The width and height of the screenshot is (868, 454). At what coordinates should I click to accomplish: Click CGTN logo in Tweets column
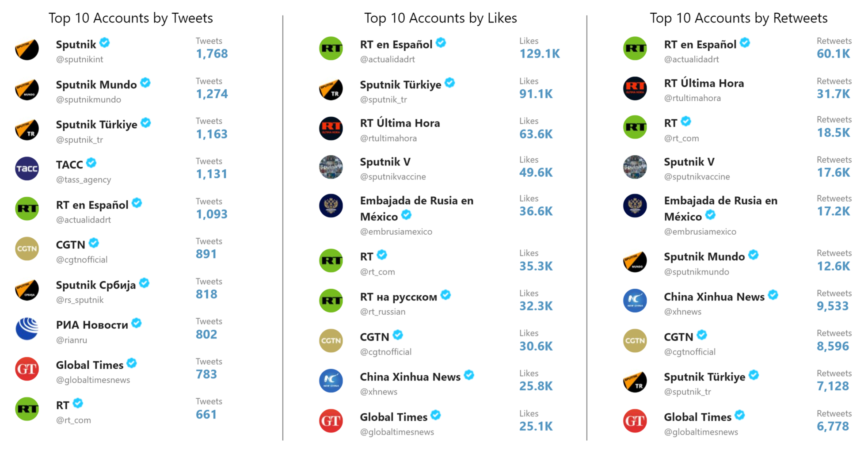(x=27, y=249)
